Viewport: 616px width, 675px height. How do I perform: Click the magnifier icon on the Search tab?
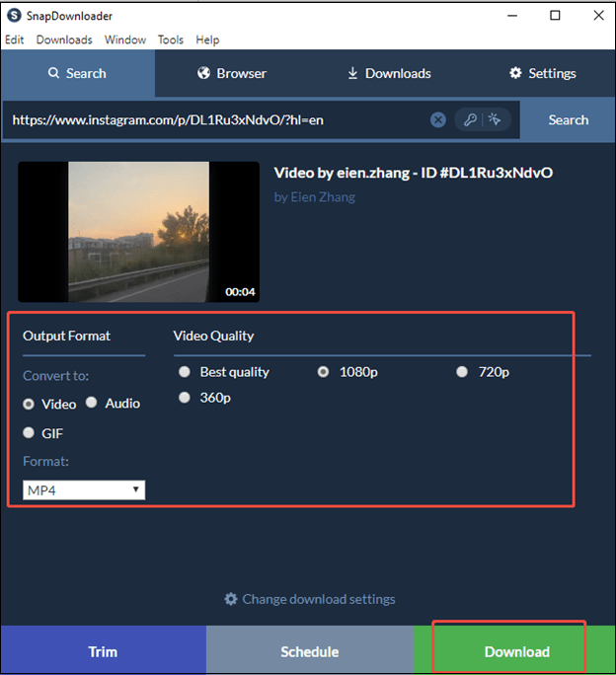(53, 73)
